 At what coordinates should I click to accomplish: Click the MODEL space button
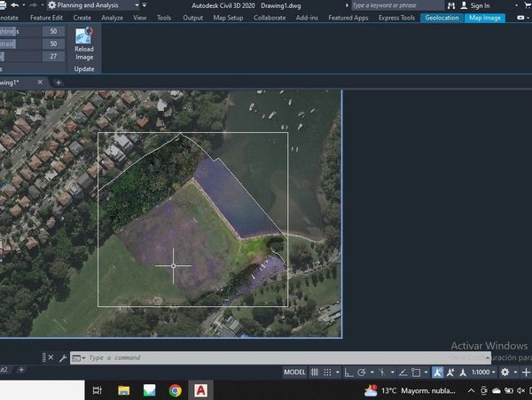pyautogui.click(x=295, y=373)
